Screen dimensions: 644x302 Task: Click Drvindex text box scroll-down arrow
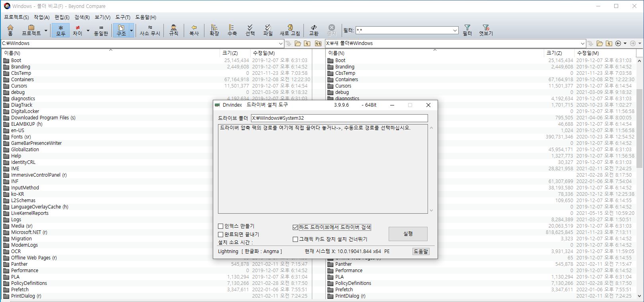pos(431,210)
